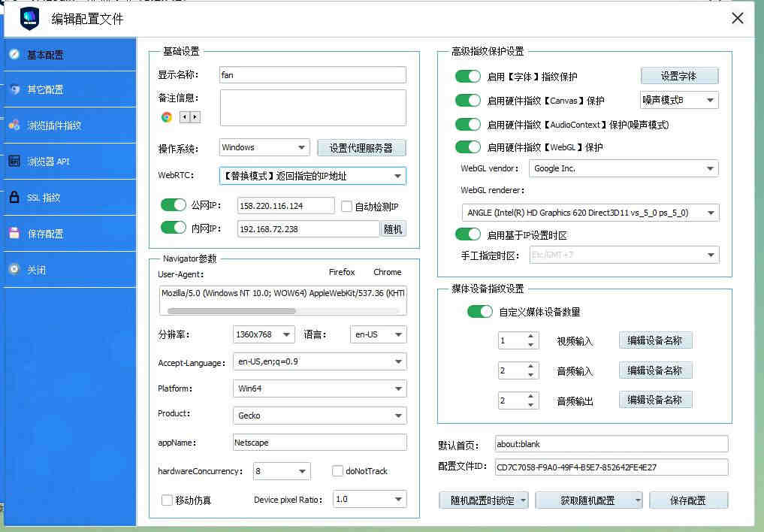The height and width of the screenshot is (532, 764).
Task: Go to the 浏览器 API tab
Action: (x=70, y=162)
